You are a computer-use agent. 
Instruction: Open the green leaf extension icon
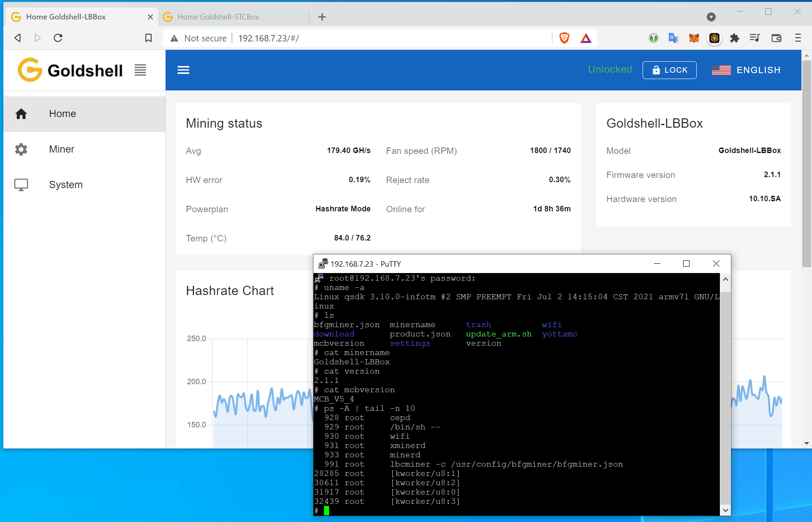click(653, 38)
